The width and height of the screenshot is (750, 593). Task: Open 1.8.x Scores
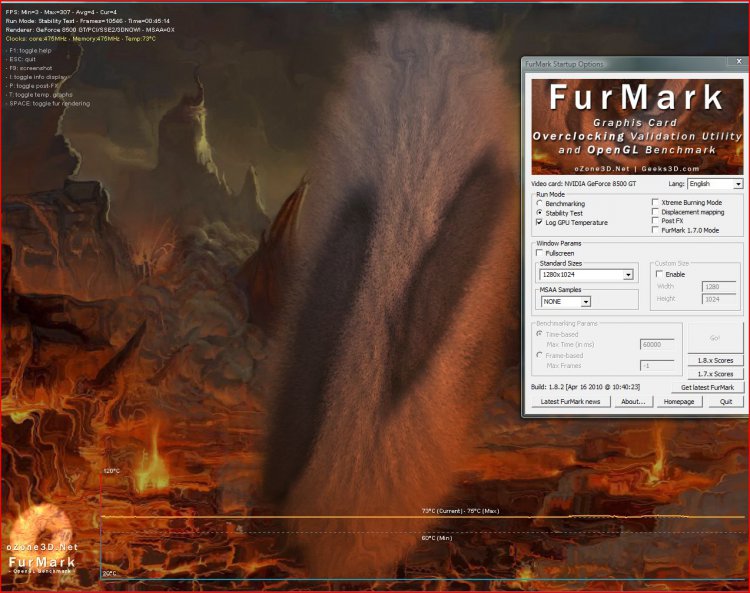pos(715,360)
